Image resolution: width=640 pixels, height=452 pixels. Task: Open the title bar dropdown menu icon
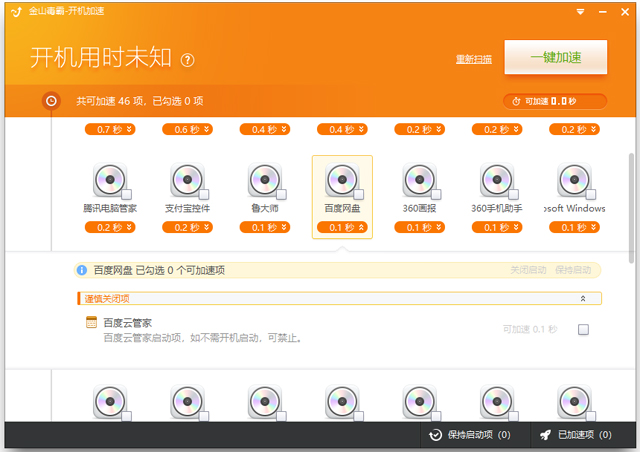pos(580,11)
